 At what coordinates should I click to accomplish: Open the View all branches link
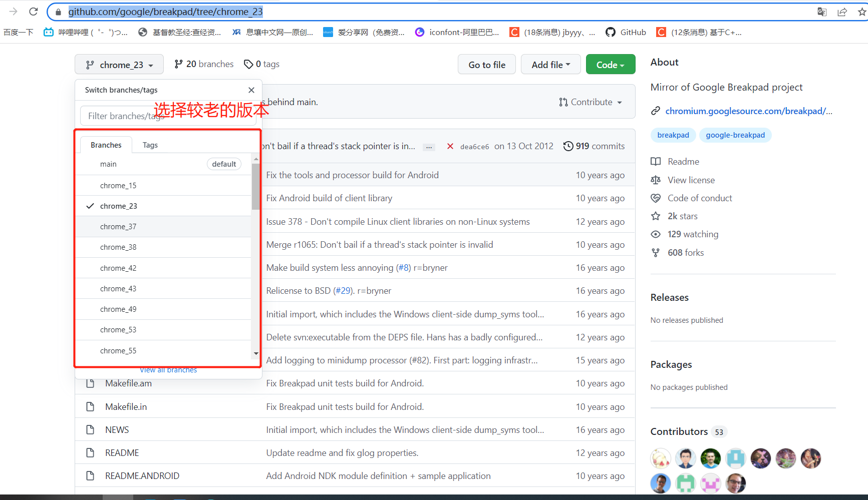[x=168, y=369]
